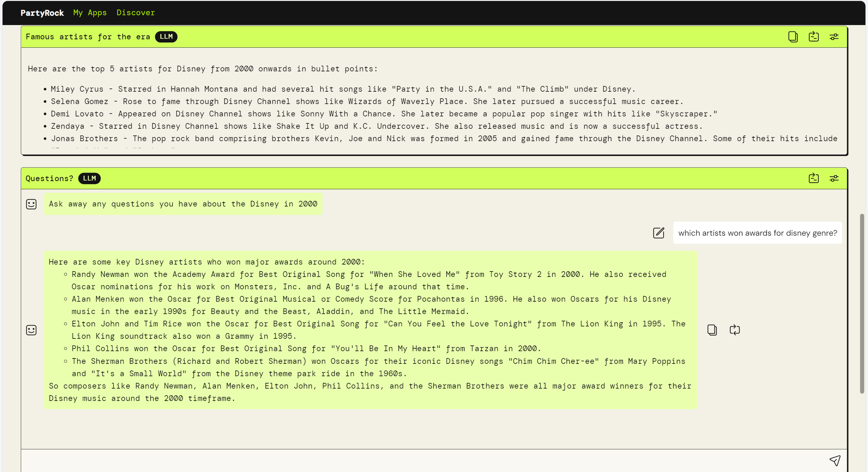The height and width of the screenshot is (472, 868).
Task: Regenerate the chatbot award winners response
Action: click(x=734, y=330)
